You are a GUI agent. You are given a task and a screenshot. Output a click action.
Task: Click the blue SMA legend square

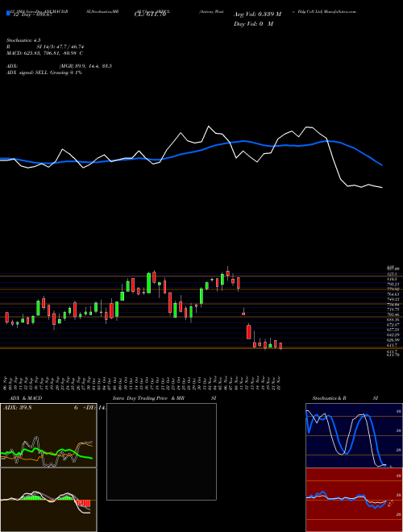(8, 13)
